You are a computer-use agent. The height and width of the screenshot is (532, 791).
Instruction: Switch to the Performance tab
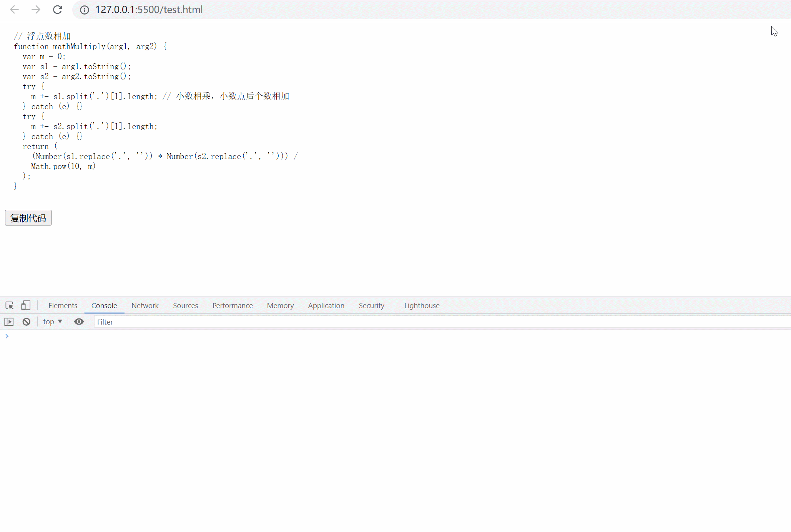point(233,306)
